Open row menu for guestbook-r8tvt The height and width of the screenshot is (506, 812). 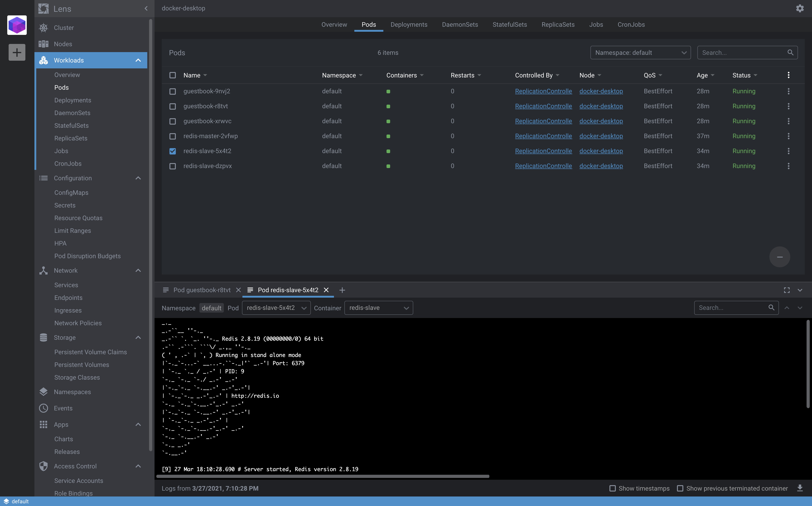coord(788,106)
